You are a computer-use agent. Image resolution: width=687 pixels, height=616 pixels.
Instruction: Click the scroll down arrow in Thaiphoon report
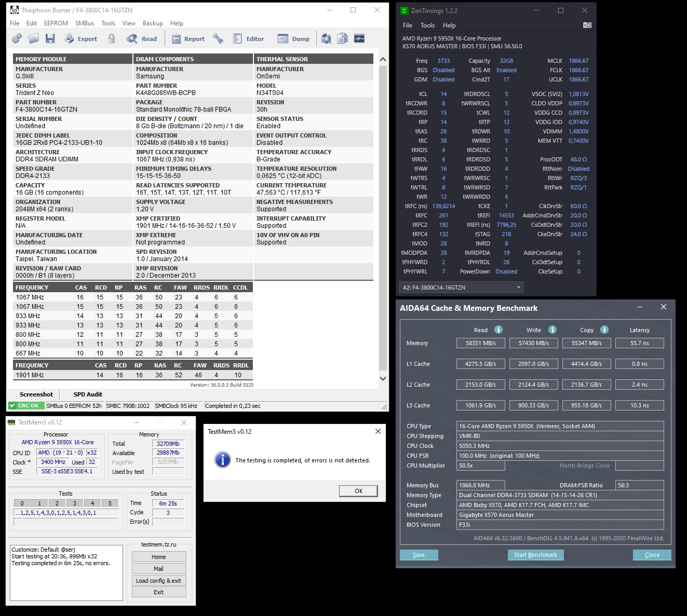(383, 378)
